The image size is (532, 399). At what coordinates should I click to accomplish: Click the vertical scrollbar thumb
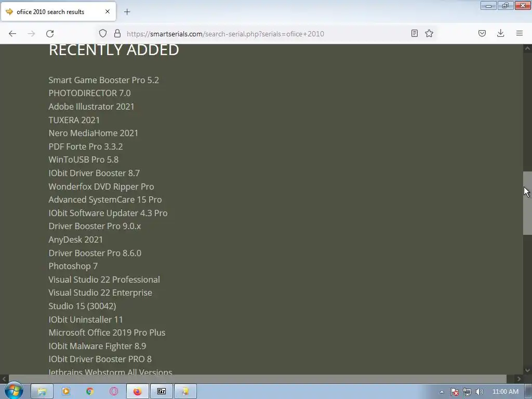[527, 203]
